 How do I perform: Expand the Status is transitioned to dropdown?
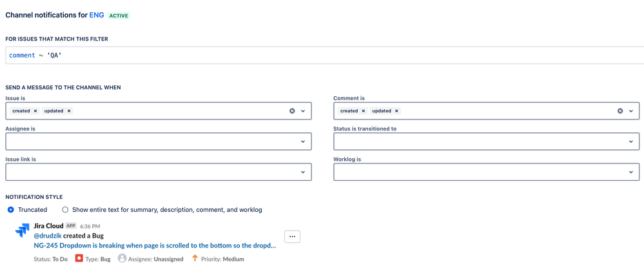pos(486,141)
